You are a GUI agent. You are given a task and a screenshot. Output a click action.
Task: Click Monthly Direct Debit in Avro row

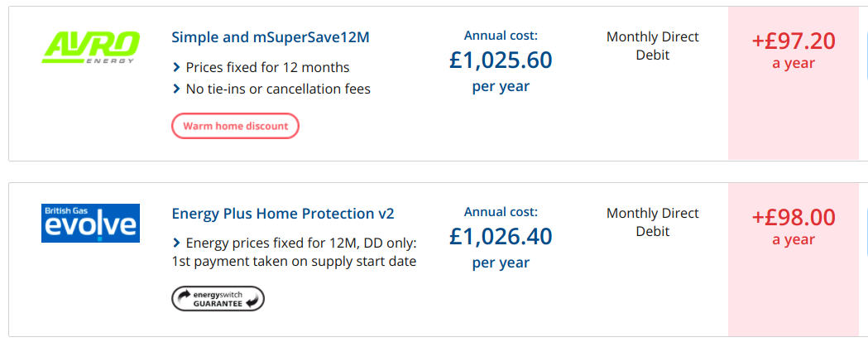tap(653, 46)
